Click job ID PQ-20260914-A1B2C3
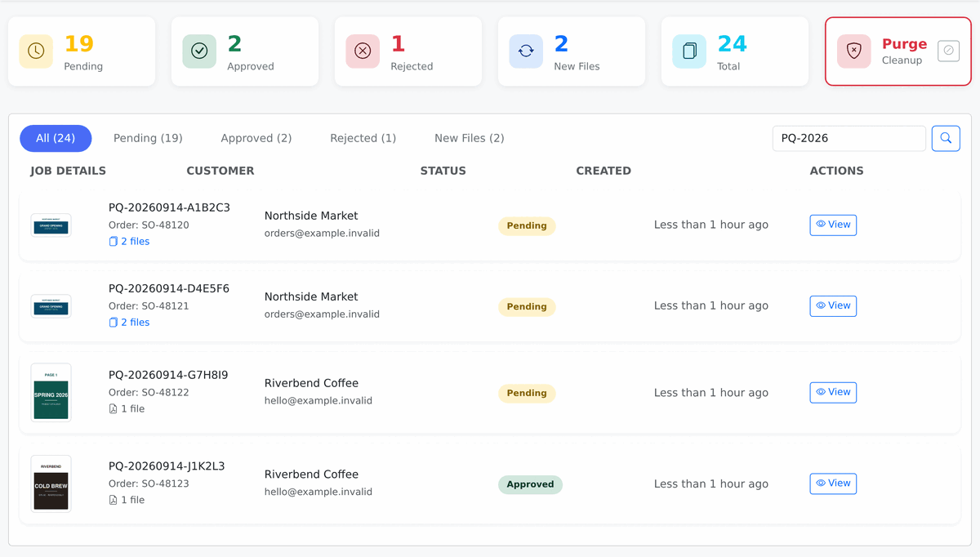This screenshot has width=980, height=557. coord(169,207)
